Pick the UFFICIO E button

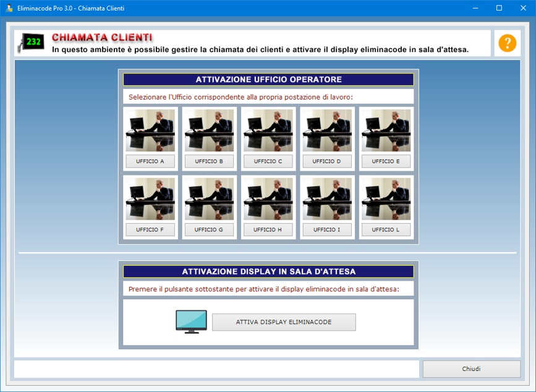(x=386, y=161)
